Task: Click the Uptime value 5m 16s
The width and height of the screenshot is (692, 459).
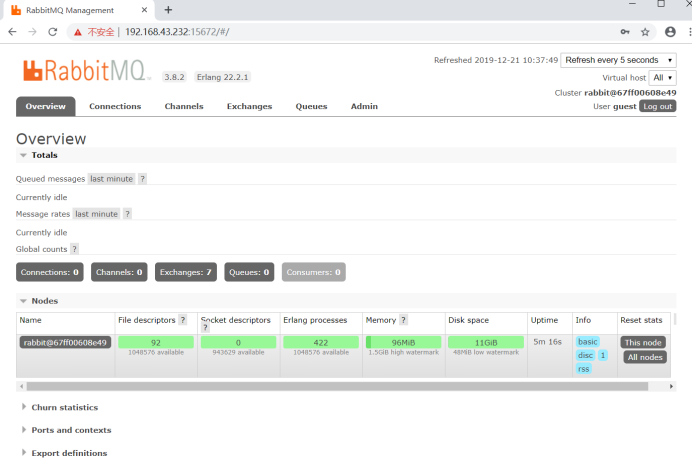Action: [547, 342]
